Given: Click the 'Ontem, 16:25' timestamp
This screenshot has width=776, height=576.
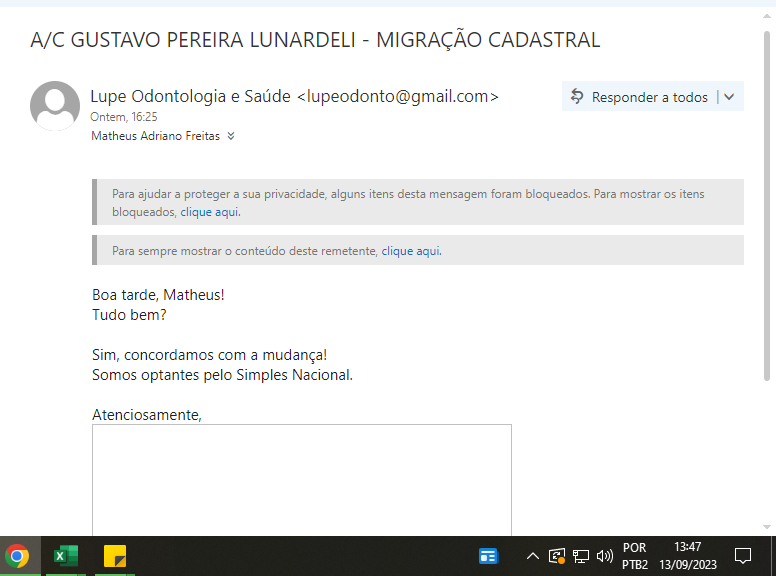Looking at the screenshot, I should pos(124,117).
